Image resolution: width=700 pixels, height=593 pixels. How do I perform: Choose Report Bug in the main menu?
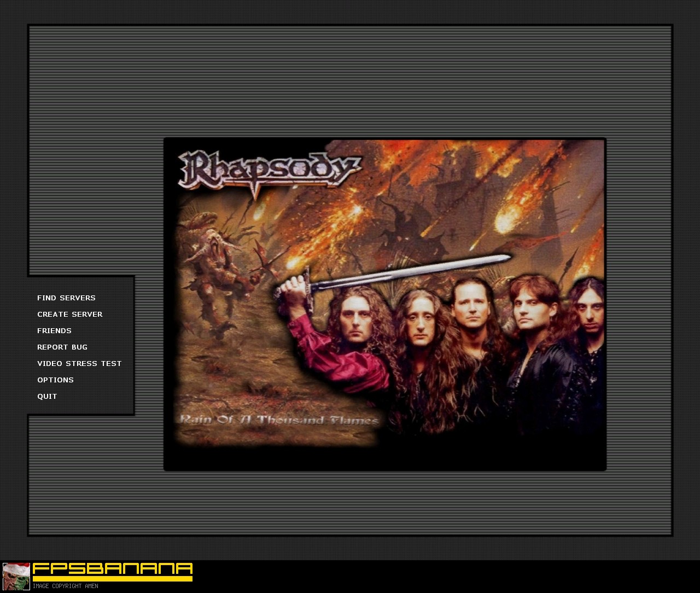pyautogui.click(x=62, y=347)
